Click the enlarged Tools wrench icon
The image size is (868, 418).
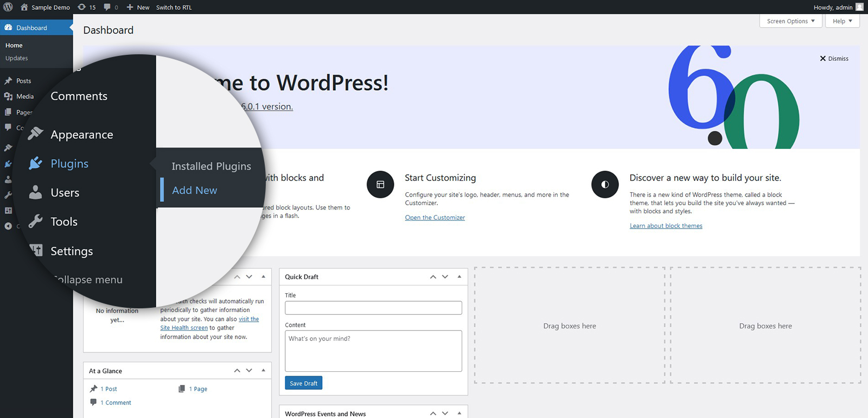[35, 221]
